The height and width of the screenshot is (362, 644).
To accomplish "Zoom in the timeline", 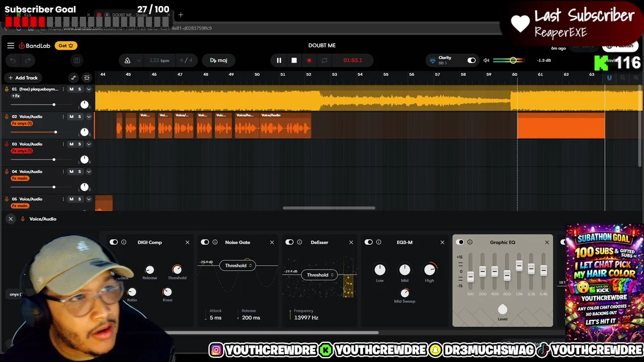I will [x=636, y=78].
